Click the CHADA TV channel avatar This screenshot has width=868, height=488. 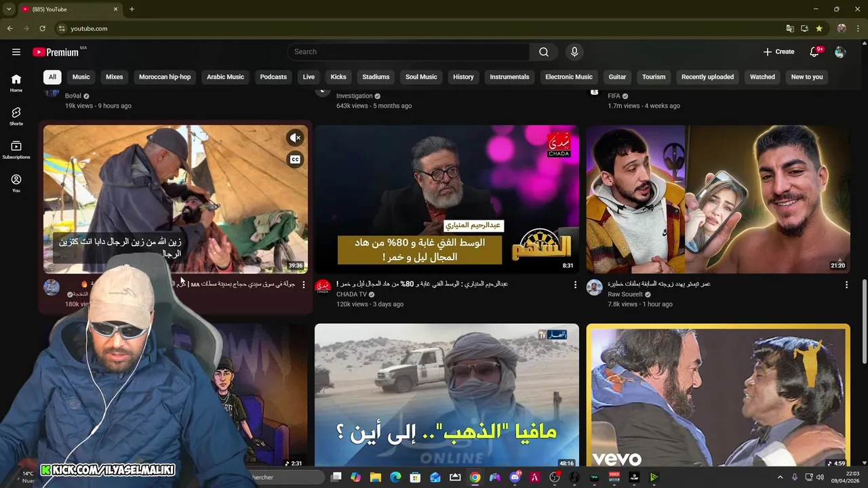click(x=323, y=287)
